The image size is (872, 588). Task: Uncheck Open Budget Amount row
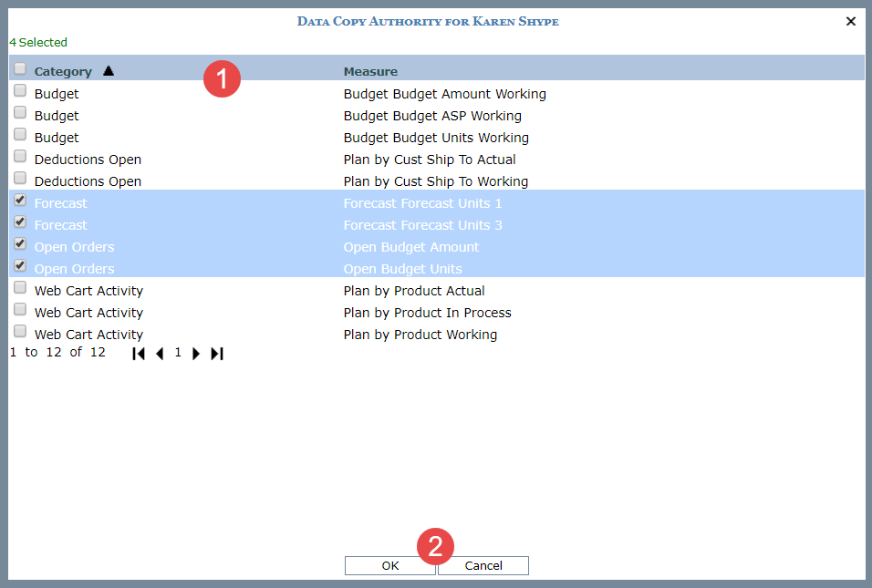(20, 243)
